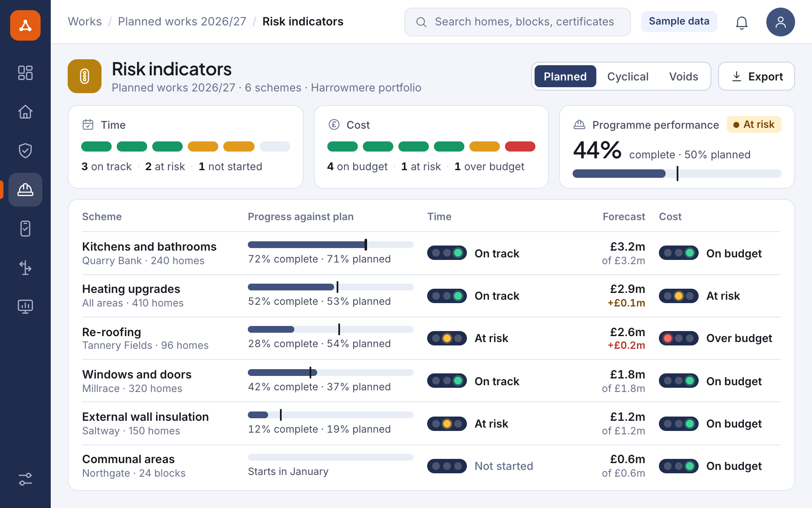The width and height of the screenshot is (812, 508).
Task: Open the sliders settings icon in sidebar
Action: [x=25, y=479]
